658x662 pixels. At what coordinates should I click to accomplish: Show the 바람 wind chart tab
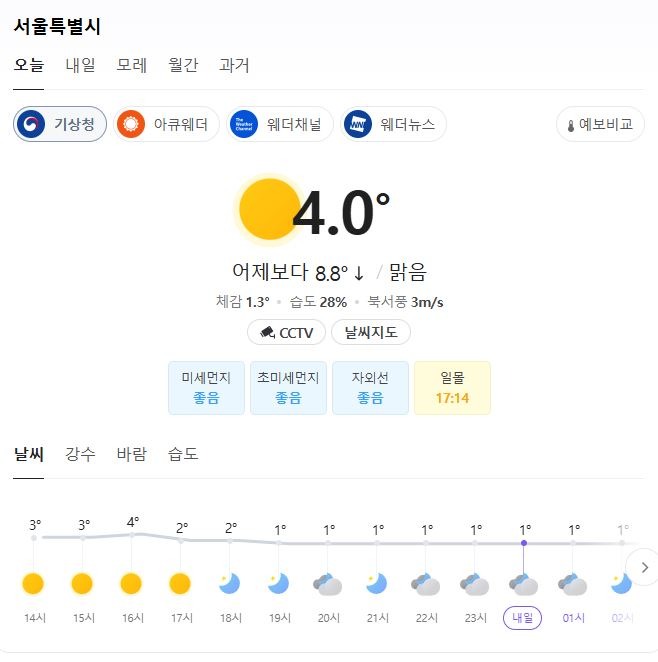pyautogui.click(x=131, y=455)
